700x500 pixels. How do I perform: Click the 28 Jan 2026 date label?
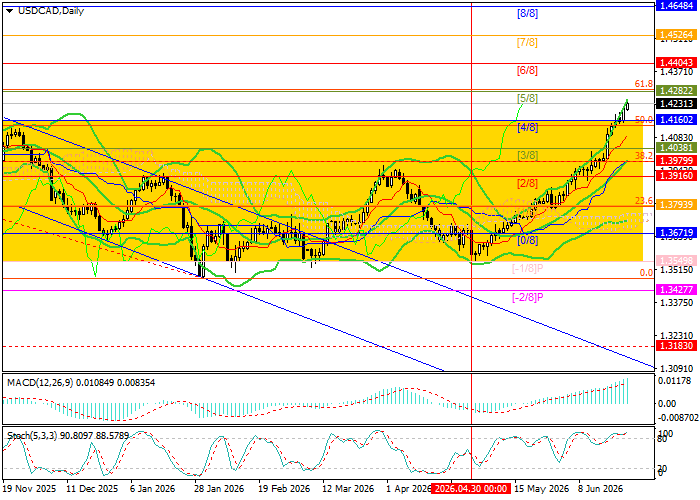click(x=219, y=488)
